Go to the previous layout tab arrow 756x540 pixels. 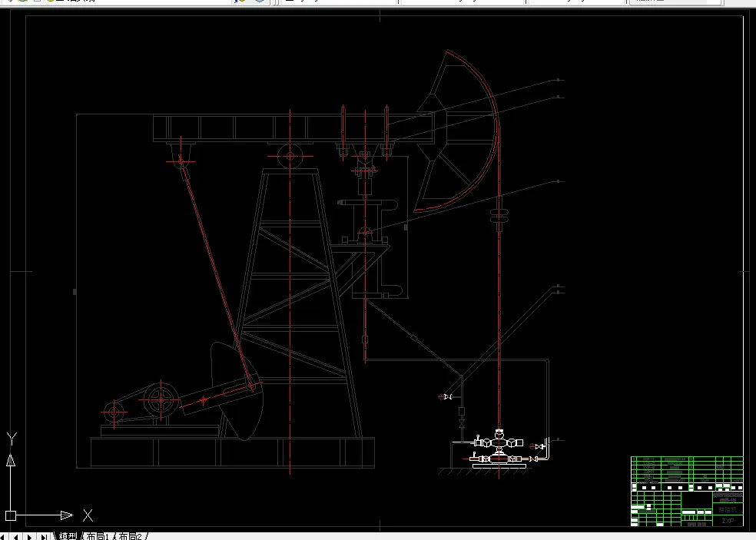click(x=16, y=537)
